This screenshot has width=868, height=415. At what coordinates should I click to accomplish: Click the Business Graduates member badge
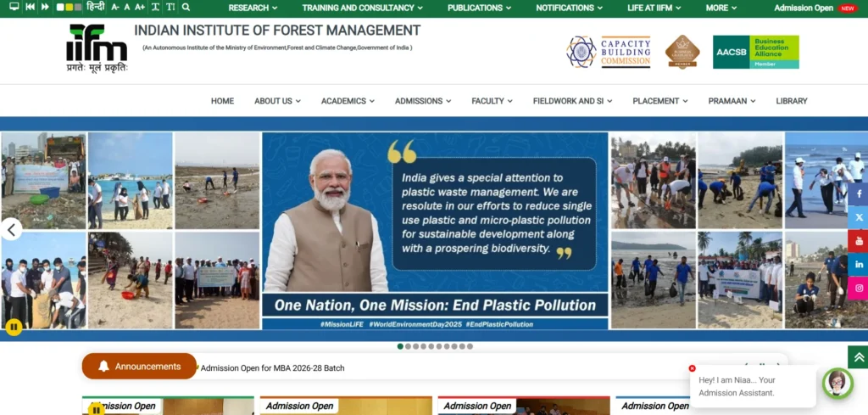click(x=682, y=52)
